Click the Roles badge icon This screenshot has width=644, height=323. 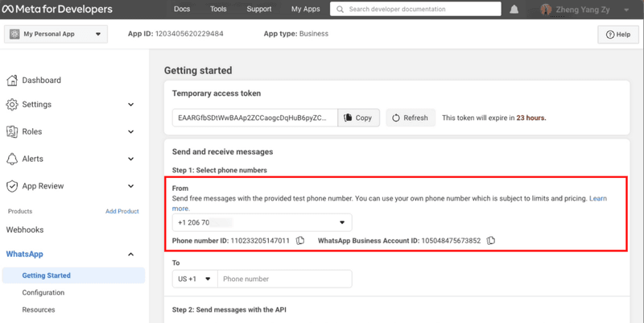coord(12,131)
